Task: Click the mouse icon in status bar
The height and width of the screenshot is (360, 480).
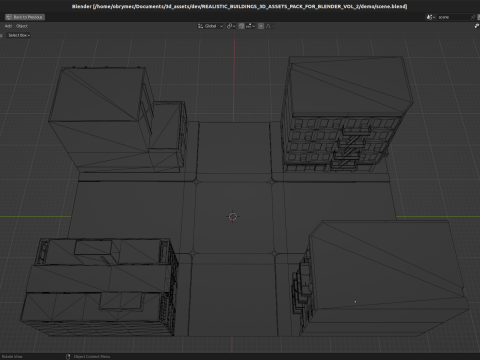Action: tap(68, 357)
